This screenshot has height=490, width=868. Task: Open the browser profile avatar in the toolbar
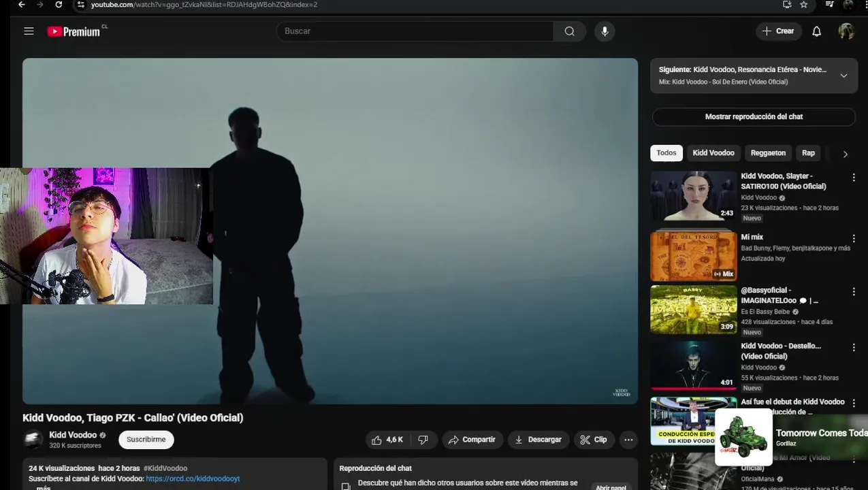[x=848, y=5]
